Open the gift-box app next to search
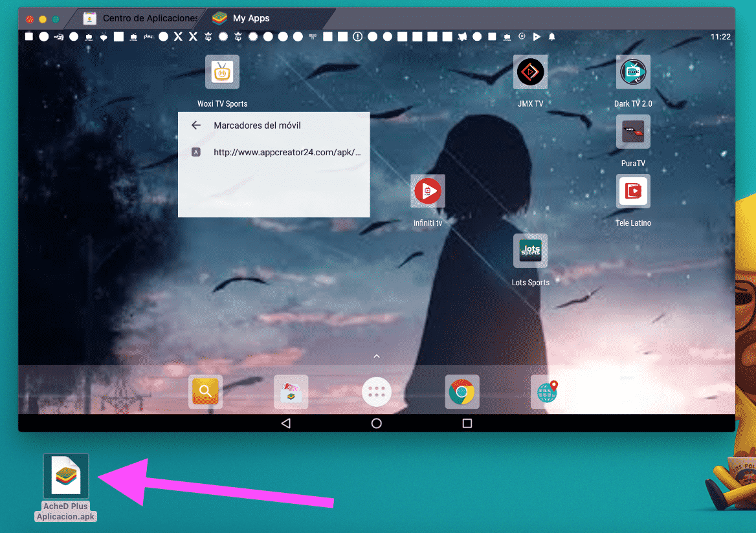The image size is (756, 533). [x=291, y=392]
